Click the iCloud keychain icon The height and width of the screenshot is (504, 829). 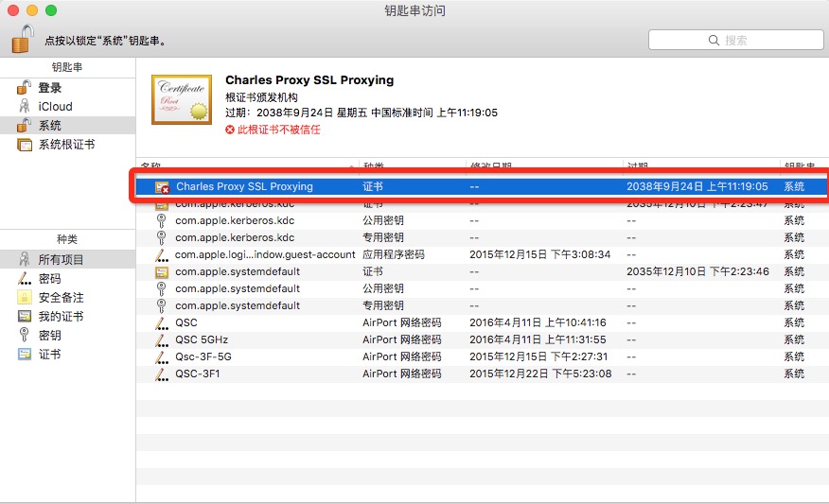[25, 106]
